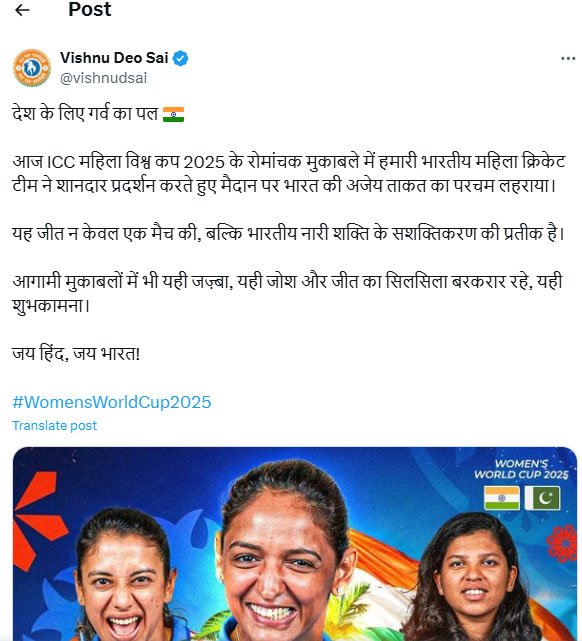Open the Vishnu Deo Sai display name
The width and height of the screenshot is (582, 641).
coord(114,58)
